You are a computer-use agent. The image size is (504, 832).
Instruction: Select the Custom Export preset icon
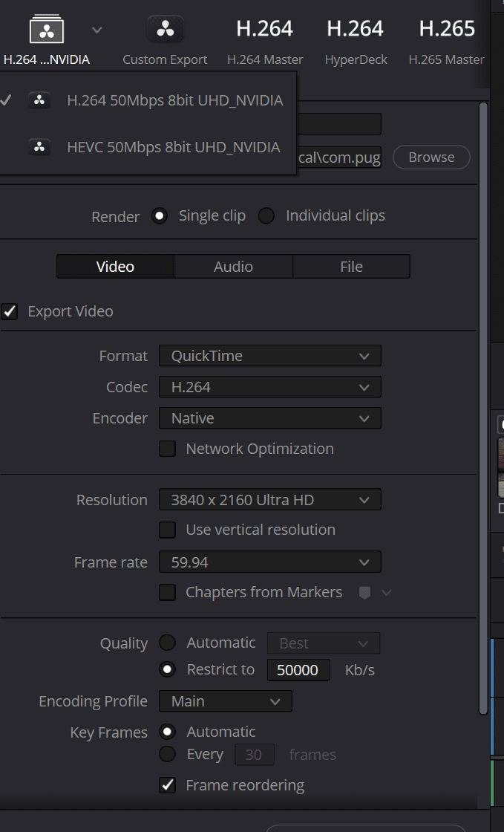click(x=165, y=29)
